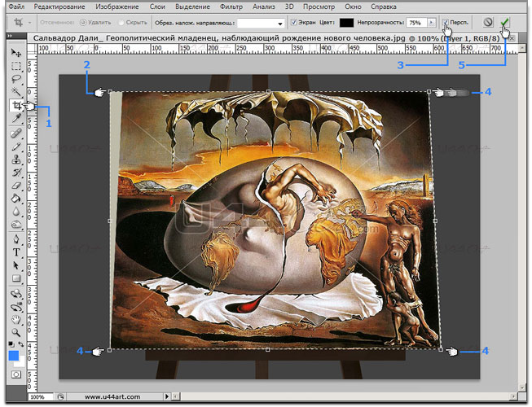Open the Окно menu
The width and height of the screenshot is (532, 407).
coord(353,7)
